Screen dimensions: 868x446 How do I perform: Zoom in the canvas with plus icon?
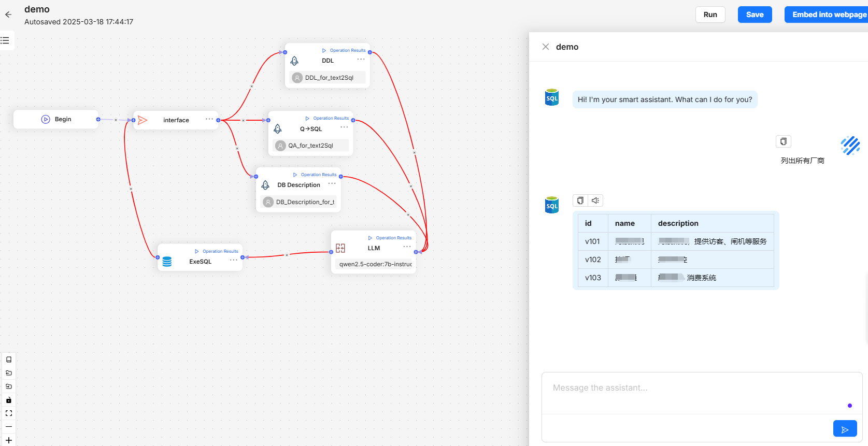tap(9, 440)
